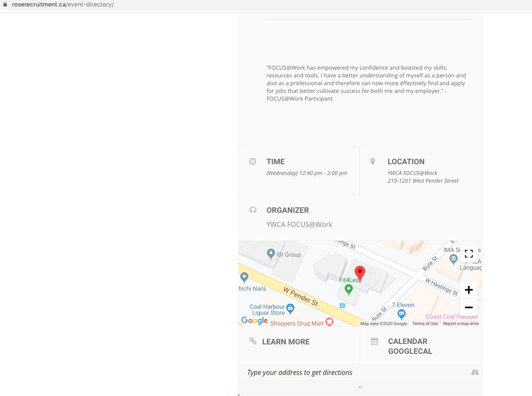The image size is (532, 396).
Task: Click the red location pin on map
Action: point(359,273)
